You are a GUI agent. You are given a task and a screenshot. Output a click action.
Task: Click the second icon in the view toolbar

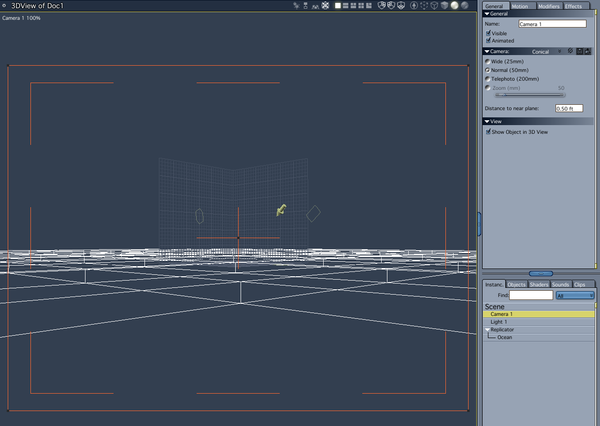[x=305, y=5]
